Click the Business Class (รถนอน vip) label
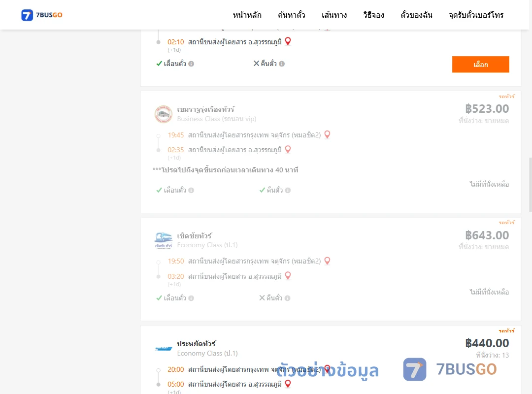532x394 pixels. coord(217,119)
